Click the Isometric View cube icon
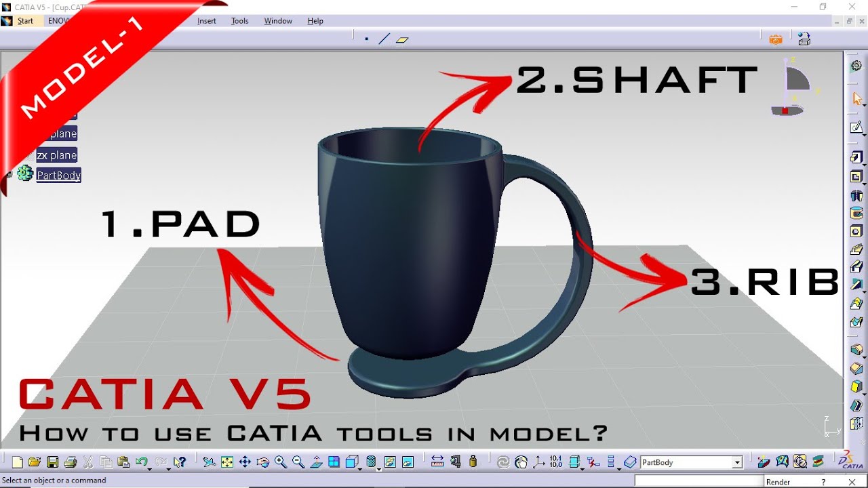 (x=351, y=462)
